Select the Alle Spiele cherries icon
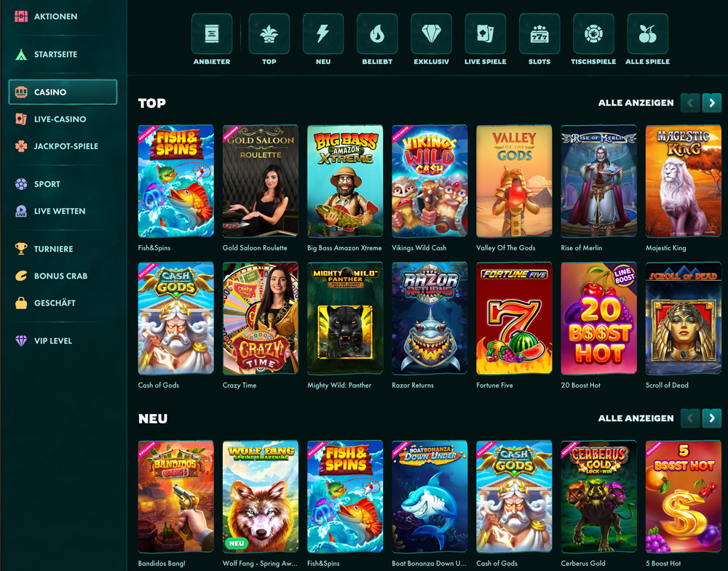Screen dimensions: 728x571 pos(648,34)
